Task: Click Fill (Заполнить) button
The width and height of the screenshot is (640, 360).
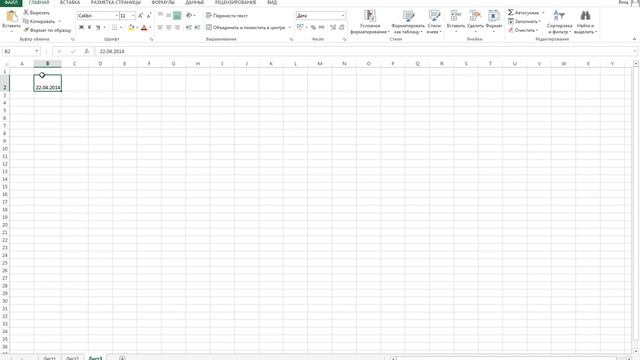Action: pos(524,21)
